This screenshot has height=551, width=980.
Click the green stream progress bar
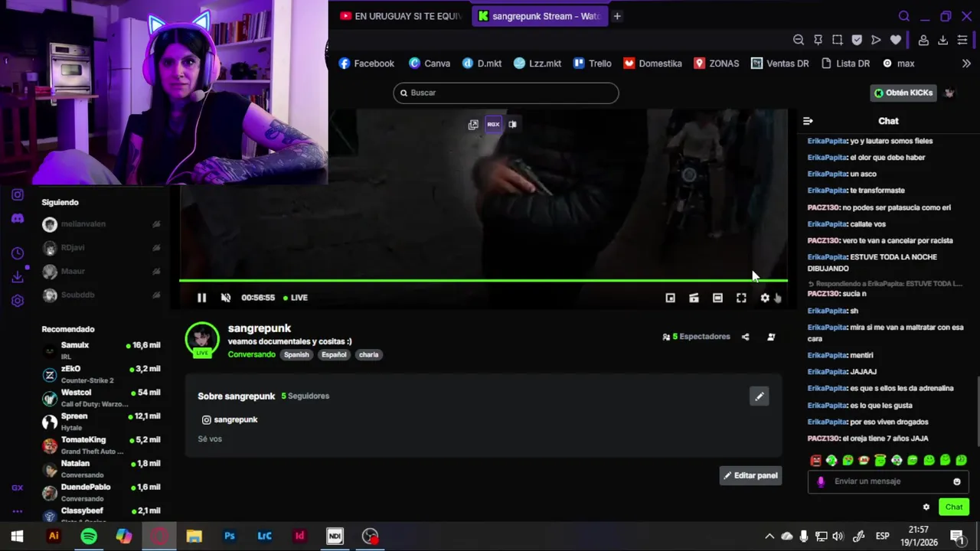pos(483,281)
